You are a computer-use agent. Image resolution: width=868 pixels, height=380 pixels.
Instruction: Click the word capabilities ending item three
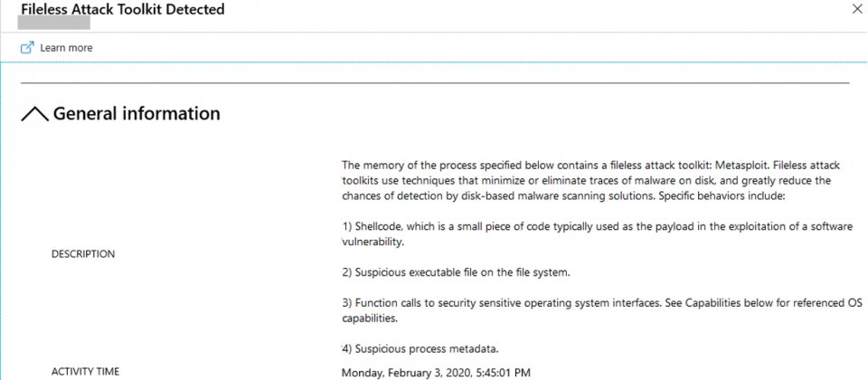pos(369,319)
